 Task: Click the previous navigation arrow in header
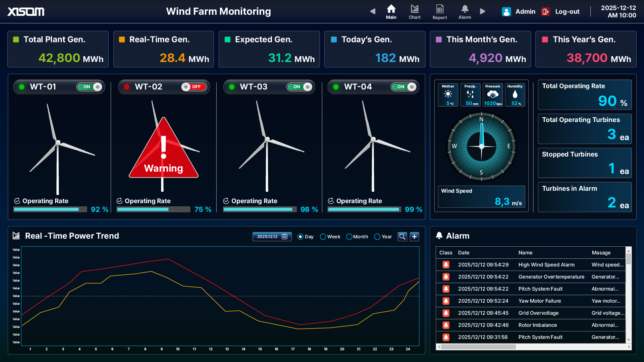pos(373,11)
